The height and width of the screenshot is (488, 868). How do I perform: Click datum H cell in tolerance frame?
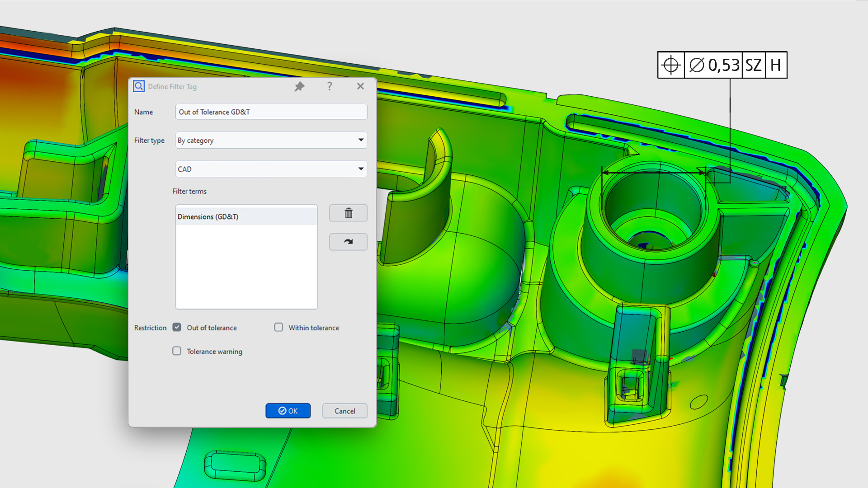(x=776, y=65)
